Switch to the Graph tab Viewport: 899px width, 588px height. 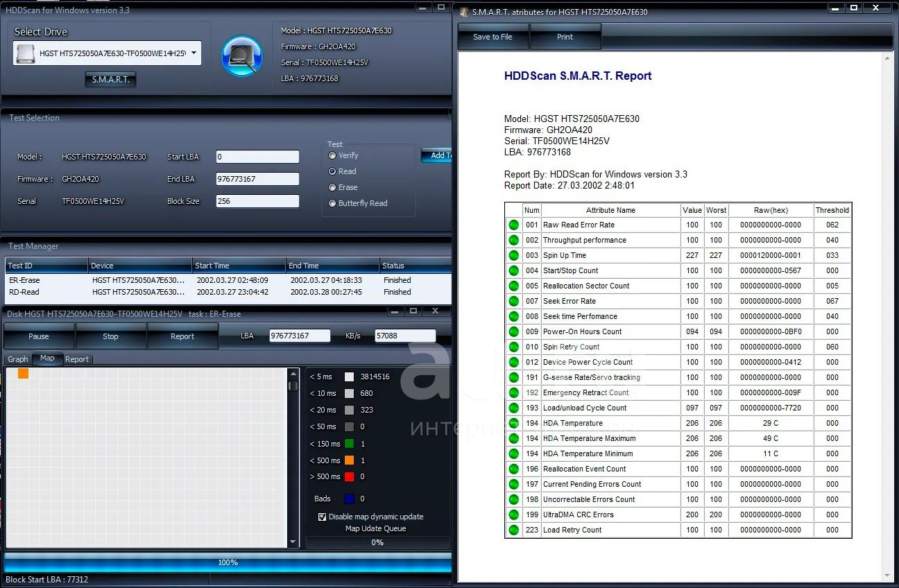[x=17, y=359]
